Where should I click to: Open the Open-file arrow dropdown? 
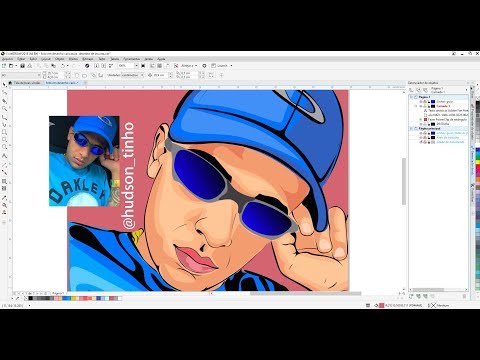click(x=16, y=66)
